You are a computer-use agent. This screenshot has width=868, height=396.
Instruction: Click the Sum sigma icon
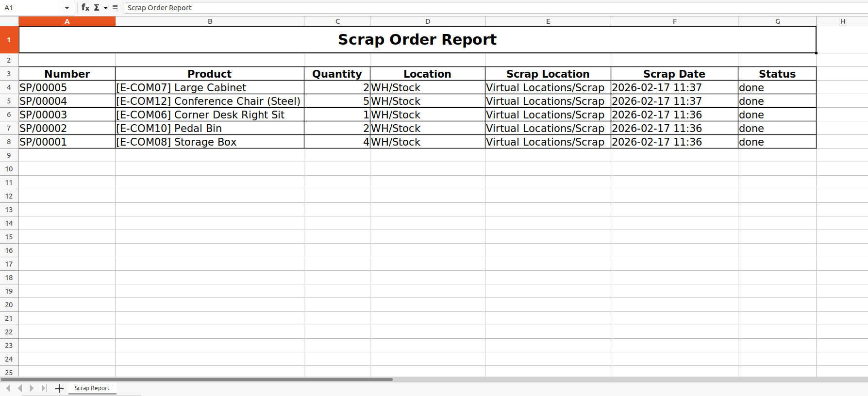click(x=97, y=7)
